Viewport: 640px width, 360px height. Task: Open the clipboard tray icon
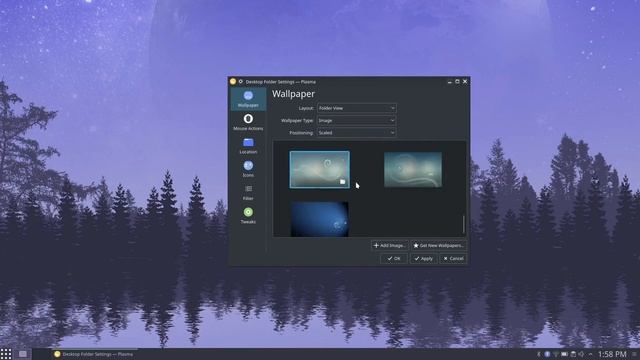click(573, 354)
